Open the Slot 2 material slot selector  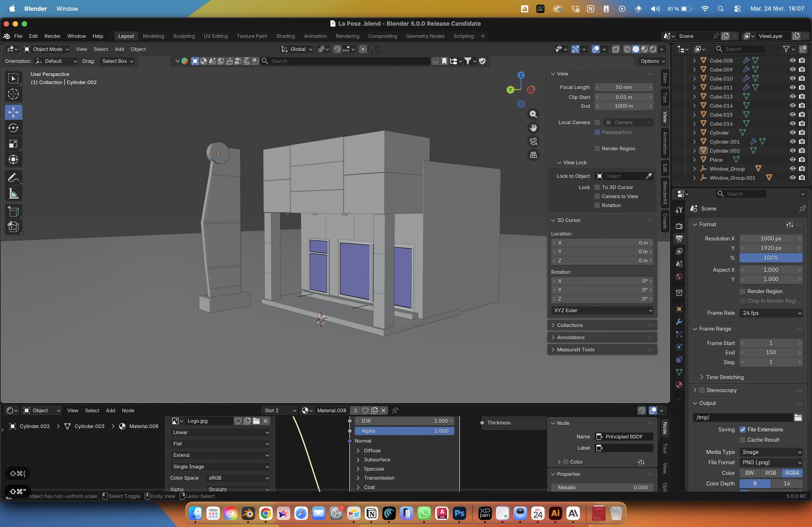(x=280, y=410)
